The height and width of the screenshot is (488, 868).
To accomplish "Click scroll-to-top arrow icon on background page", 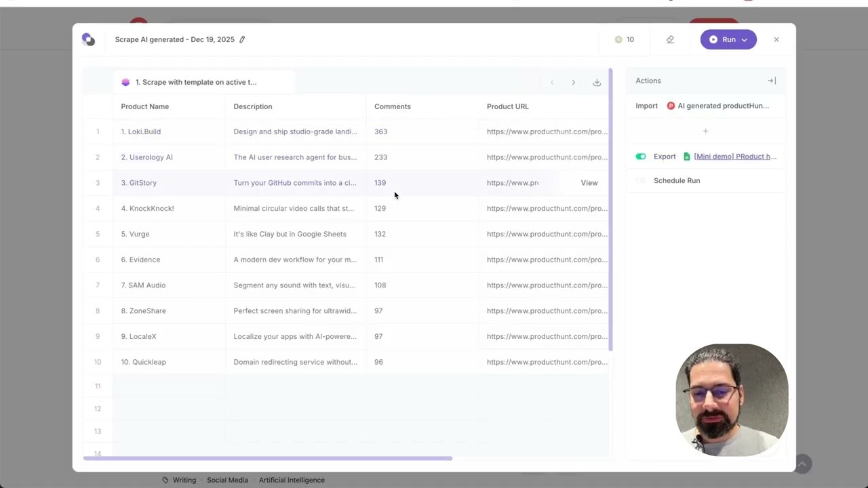I will pos(802,464).
